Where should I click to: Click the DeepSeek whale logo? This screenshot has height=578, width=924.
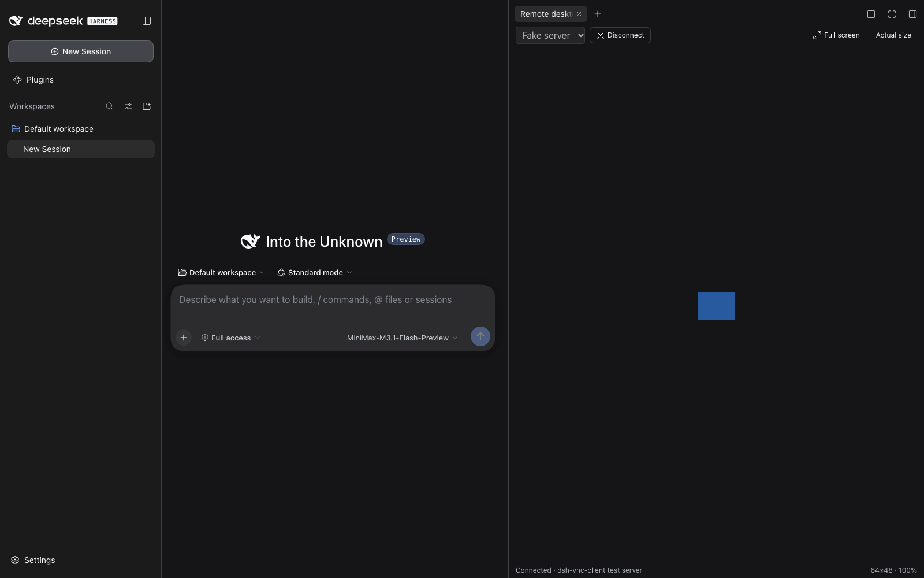pos(16,21)
